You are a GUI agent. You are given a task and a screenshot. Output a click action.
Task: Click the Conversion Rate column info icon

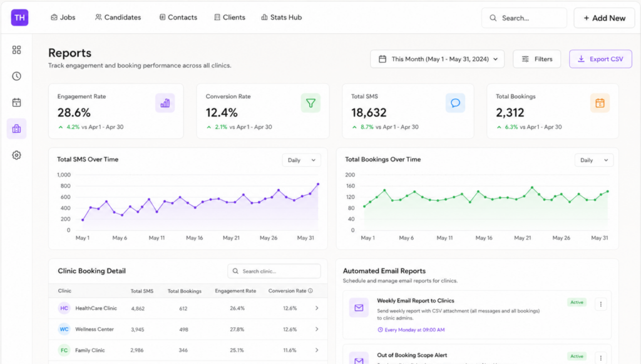[x=310, y=291]
